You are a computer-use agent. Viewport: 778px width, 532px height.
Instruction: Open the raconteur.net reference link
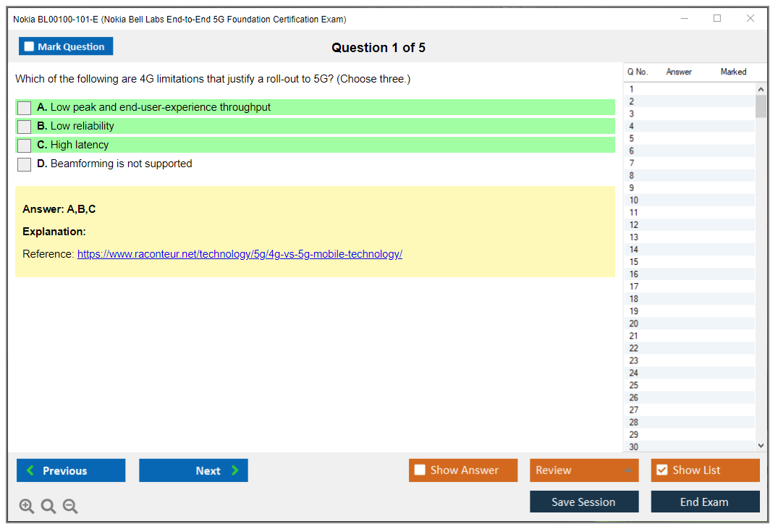(x=240, y=254)
